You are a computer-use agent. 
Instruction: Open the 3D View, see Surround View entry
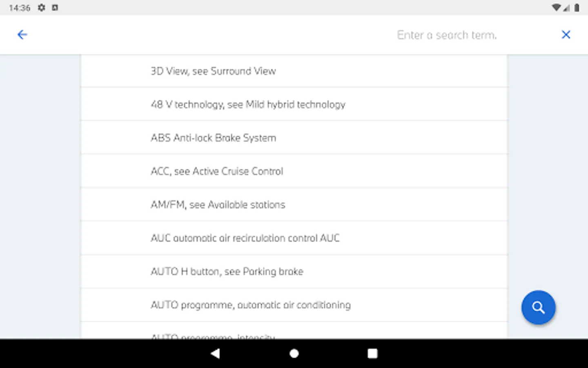click(213, 71)
